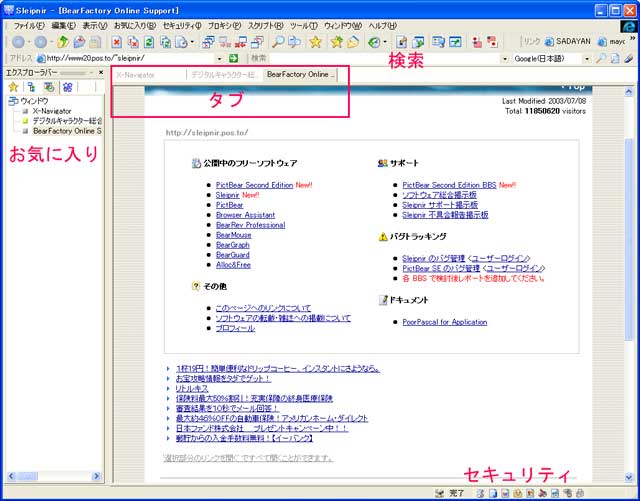Screen dimensions: 640x501
Task: Open the Google(日本語) search engine dropdown
Action: tap(587, 59)
